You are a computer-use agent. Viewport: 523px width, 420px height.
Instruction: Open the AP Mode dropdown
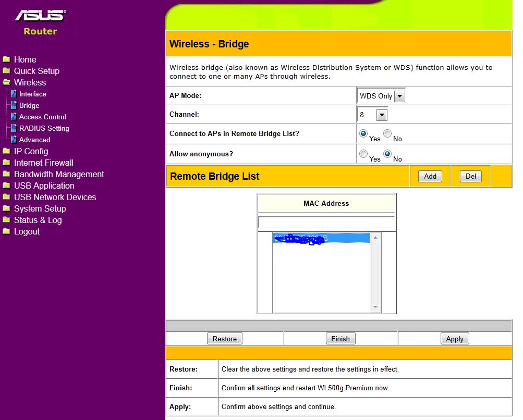point(399,96)
